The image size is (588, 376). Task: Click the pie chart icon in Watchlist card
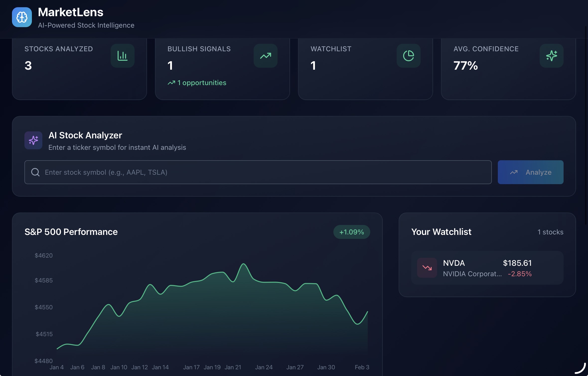pos(408,56)
